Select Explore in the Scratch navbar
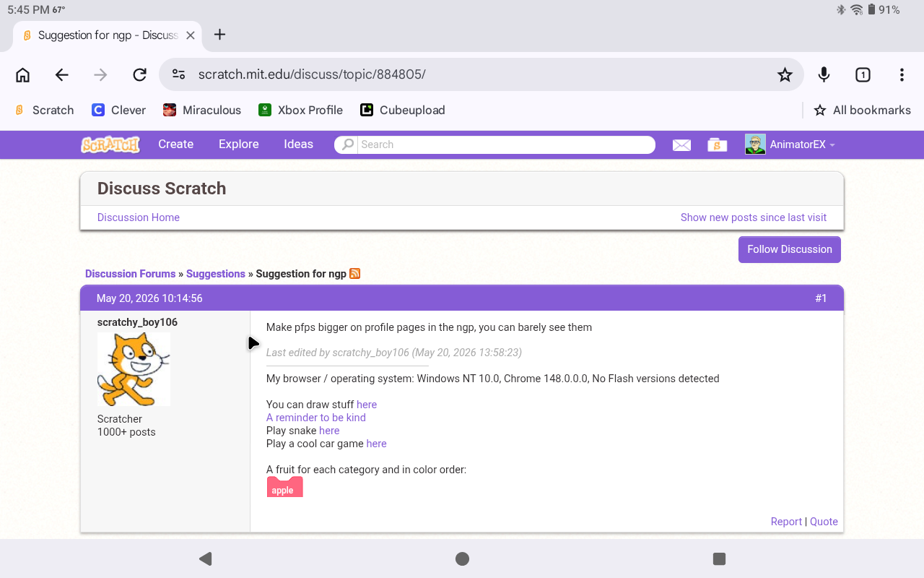Screen dimensions: 924x578 click(239, 144)
